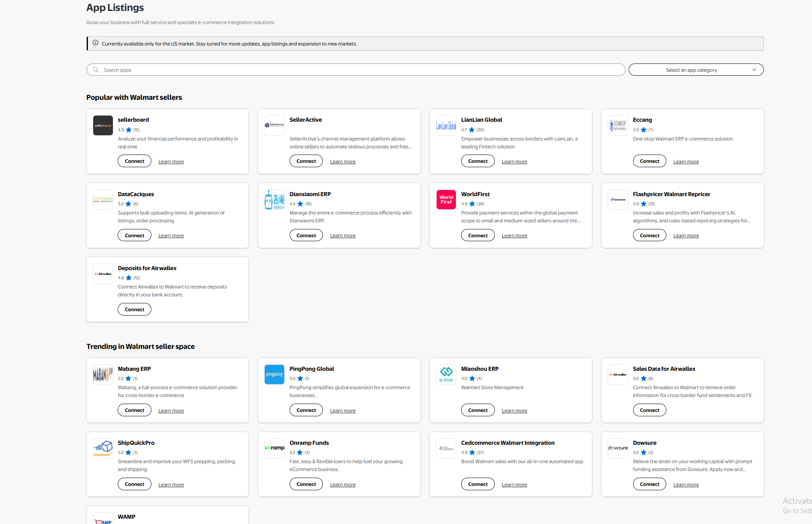Click the ShipQuickPro logo icon
The image size is (812, 524).
click(103, 449)
